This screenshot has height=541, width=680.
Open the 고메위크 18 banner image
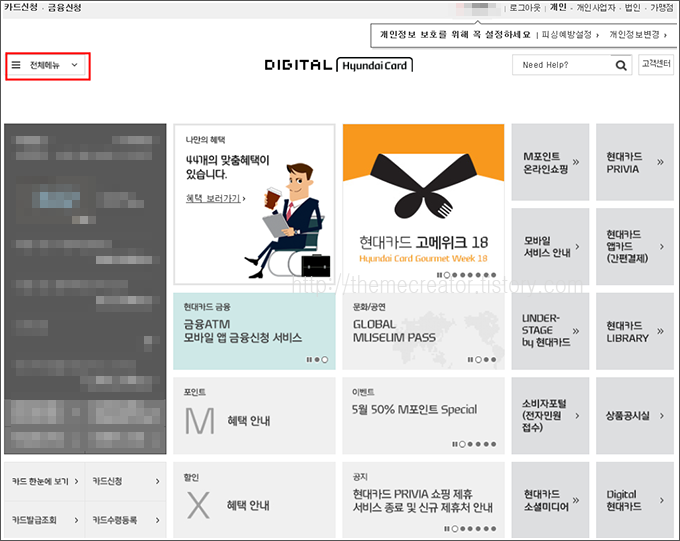click(423, 204)
